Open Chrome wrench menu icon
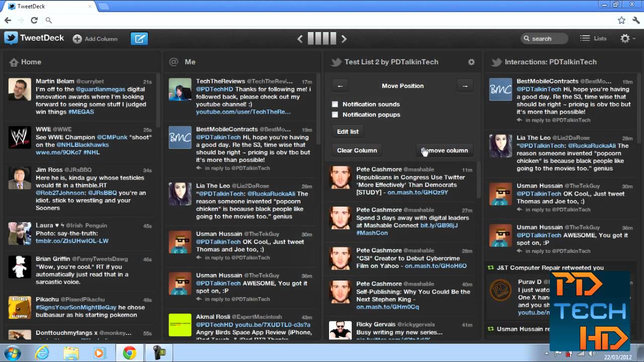 click(x=636, y=20)
